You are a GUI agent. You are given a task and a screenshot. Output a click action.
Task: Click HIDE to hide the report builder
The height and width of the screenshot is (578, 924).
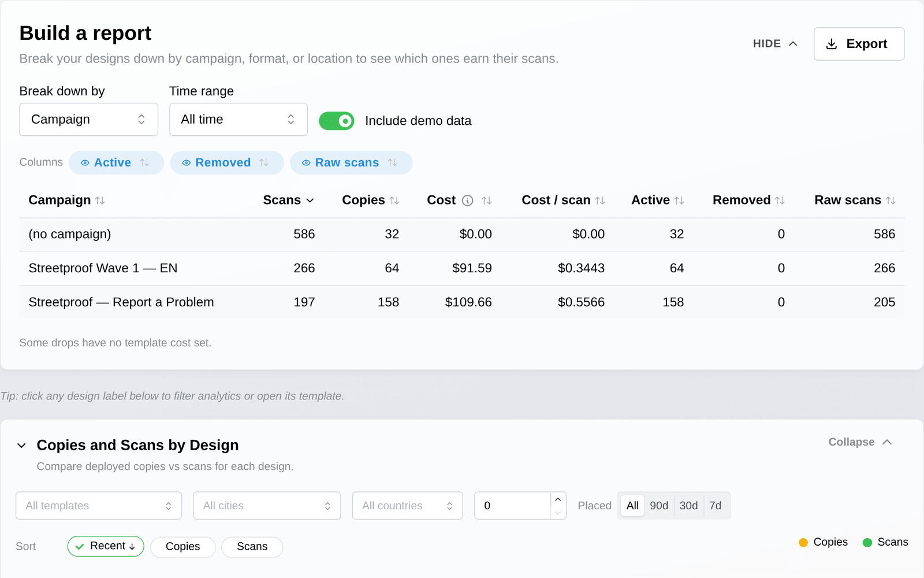coord(776,44)
